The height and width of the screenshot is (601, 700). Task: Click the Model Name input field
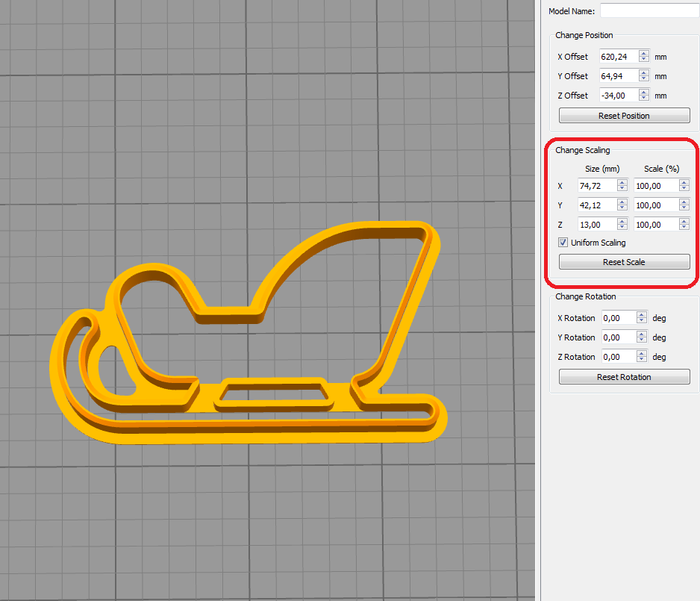coord(649,10)
